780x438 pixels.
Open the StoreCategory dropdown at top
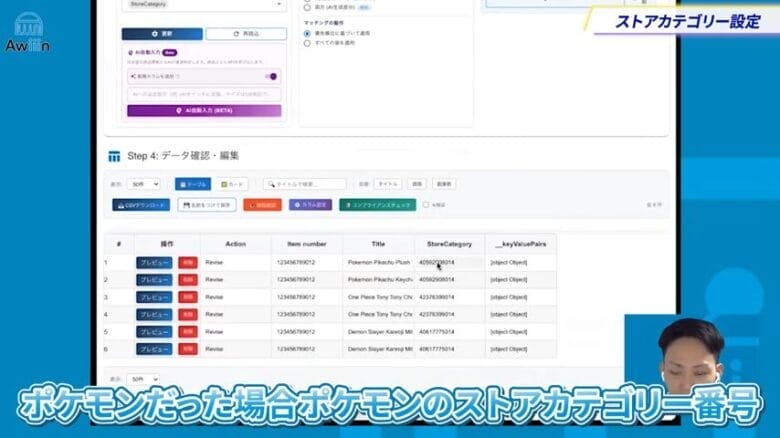point(204,4)
